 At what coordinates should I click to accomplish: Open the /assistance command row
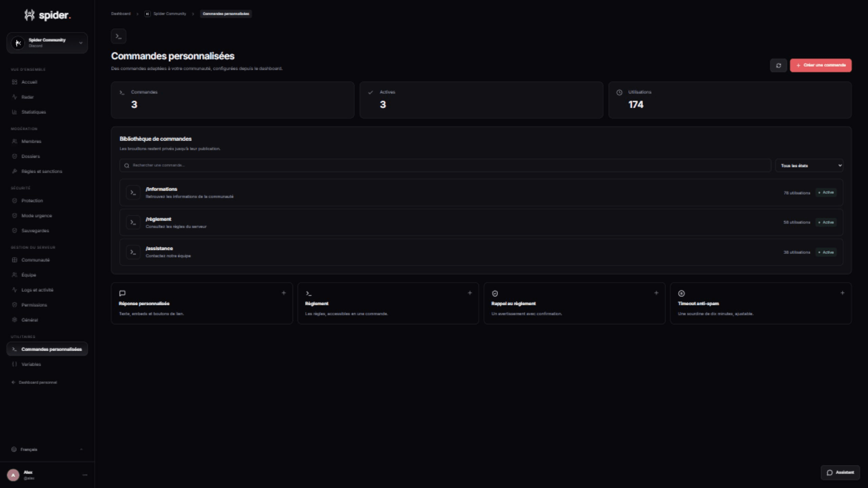pyautogui.click(x=481, y=252)
